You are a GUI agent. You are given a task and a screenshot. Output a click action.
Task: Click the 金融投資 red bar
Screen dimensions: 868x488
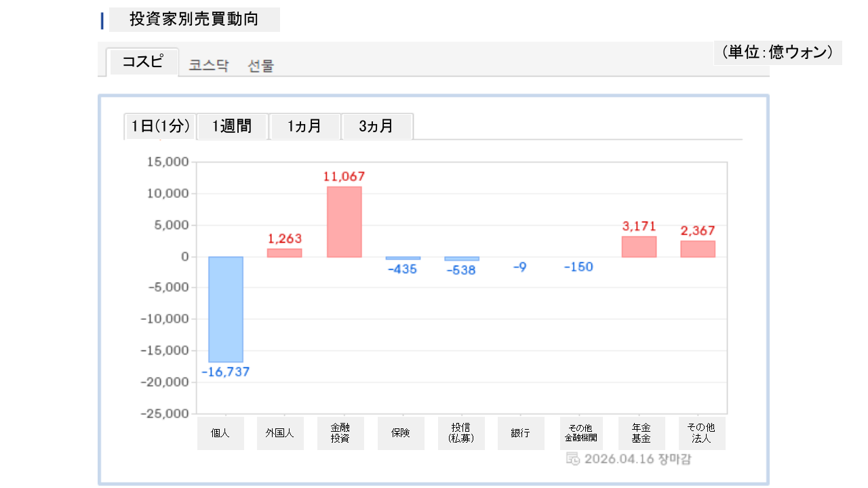coord(344,222)
